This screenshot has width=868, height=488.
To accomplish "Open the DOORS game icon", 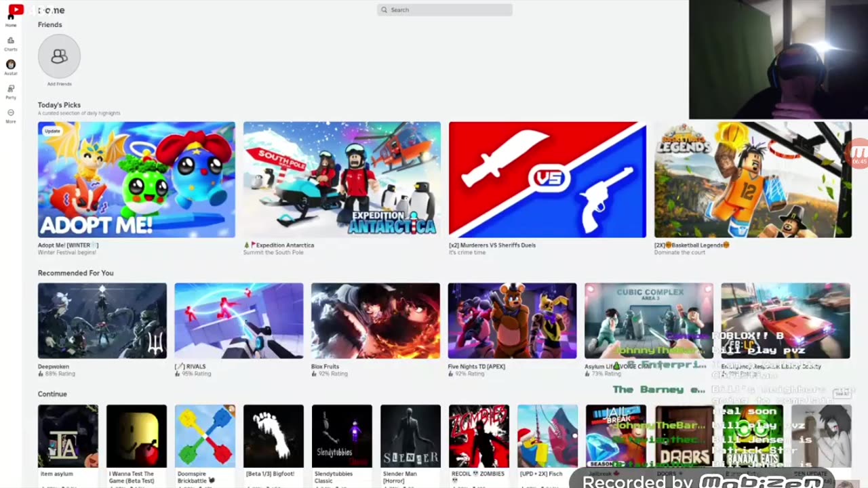I will pyautogui.click(x=684, y=436).
